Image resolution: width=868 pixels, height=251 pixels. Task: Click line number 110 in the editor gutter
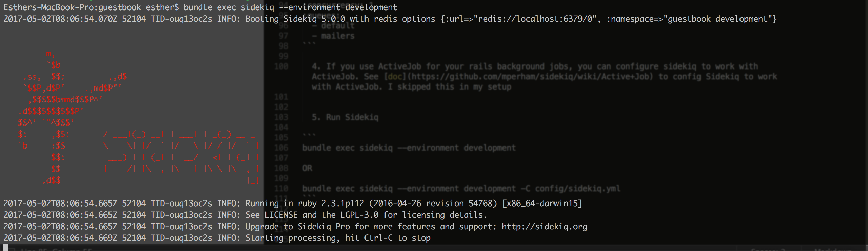pyautogui.click(x=281, y=189)
